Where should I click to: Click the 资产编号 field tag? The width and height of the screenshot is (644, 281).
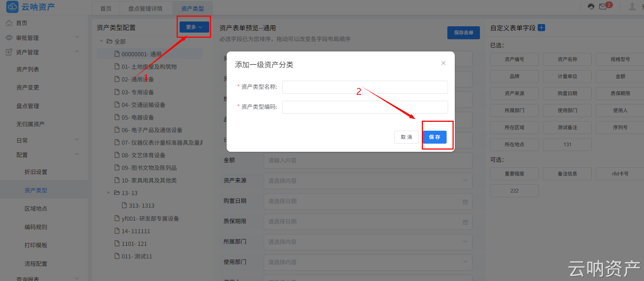pos(514,59)
